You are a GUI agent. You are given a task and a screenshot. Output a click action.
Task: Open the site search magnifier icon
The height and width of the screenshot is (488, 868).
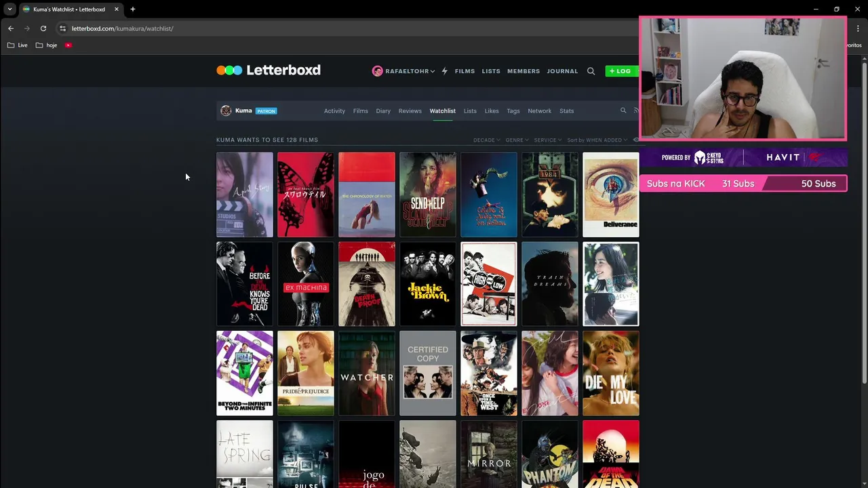point(591,71)
